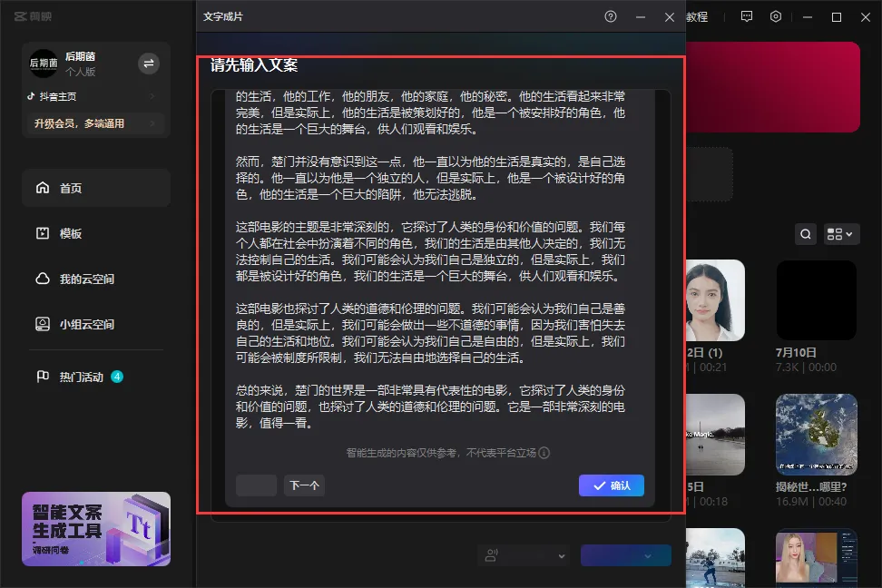Open the 7月10日 black draft thumbnail
Viewport: 882px width, 588px height.
[x=817, y=300]
